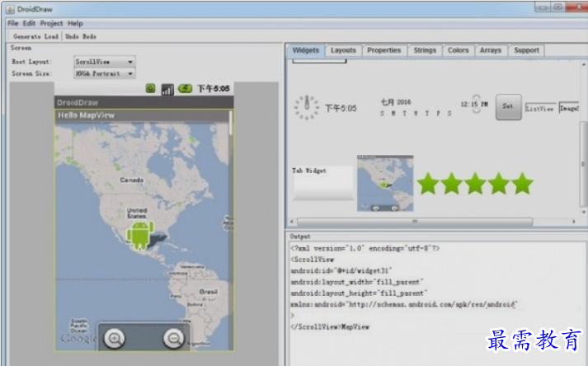Click the scroll up arrow in widgets panel

point(584,64)
